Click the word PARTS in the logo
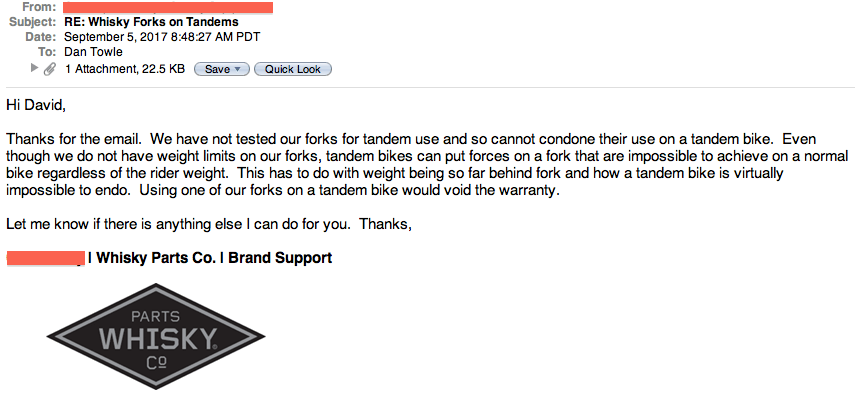The width and height of the screenshot is (856, 414). coord(156,317)
